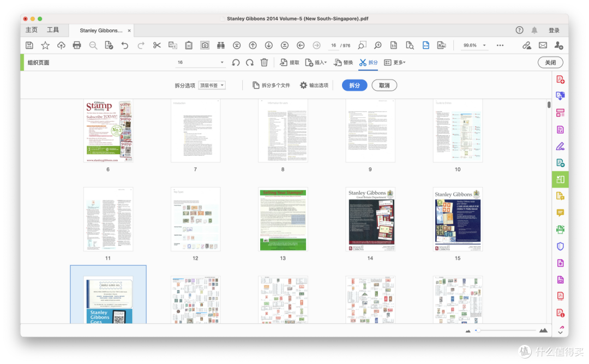
Task: Expand right sidebar with bottom chevron
Action: pos(560,332)
